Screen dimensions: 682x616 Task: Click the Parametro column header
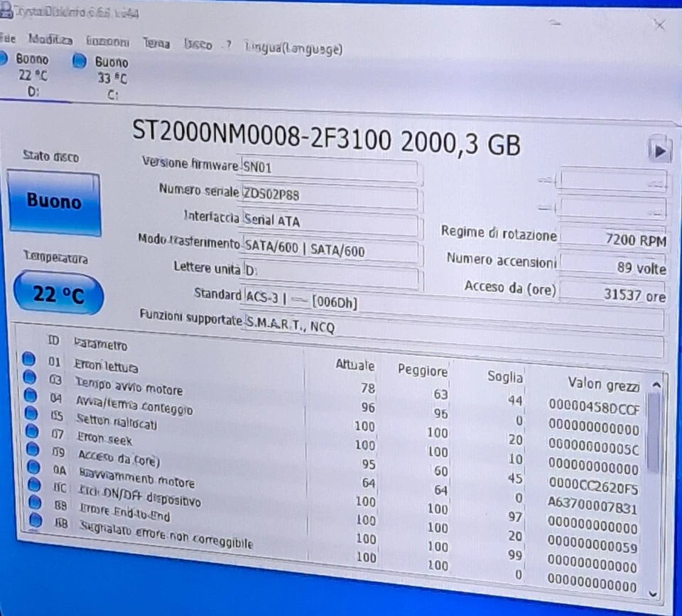pos(100,345)
